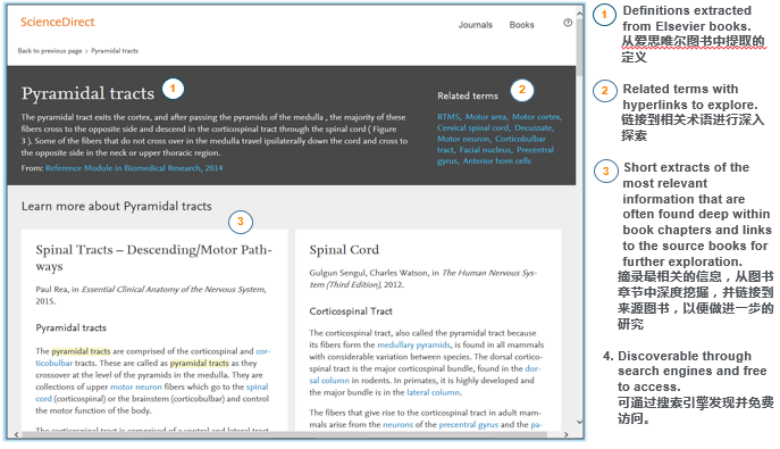Go back via Back to previous page link
This screenshot has height=449, width=780.
[50, 51]
